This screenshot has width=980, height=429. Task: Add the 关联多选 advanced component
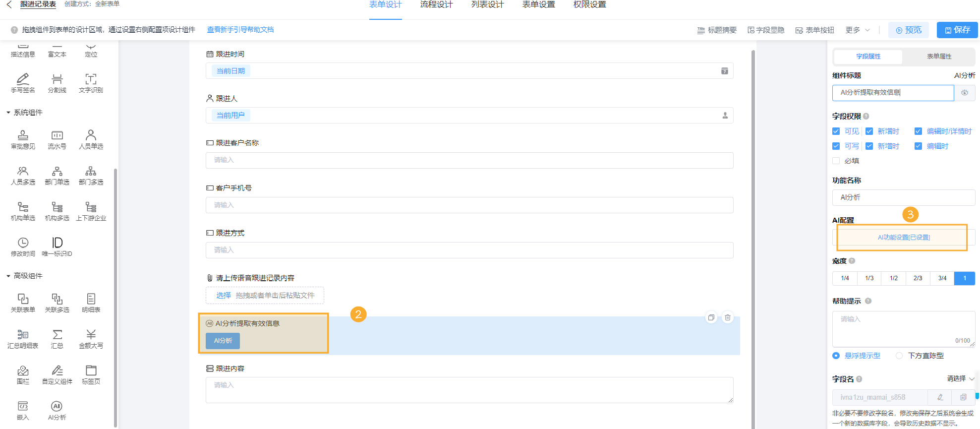(x=57, y=303)
